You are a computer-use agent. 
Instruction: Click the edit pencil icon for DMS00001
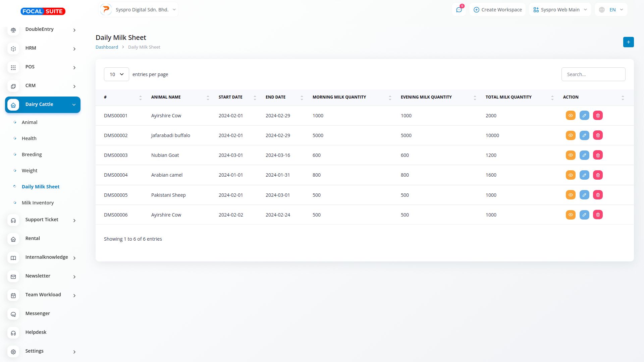click(x=584, y=116)
